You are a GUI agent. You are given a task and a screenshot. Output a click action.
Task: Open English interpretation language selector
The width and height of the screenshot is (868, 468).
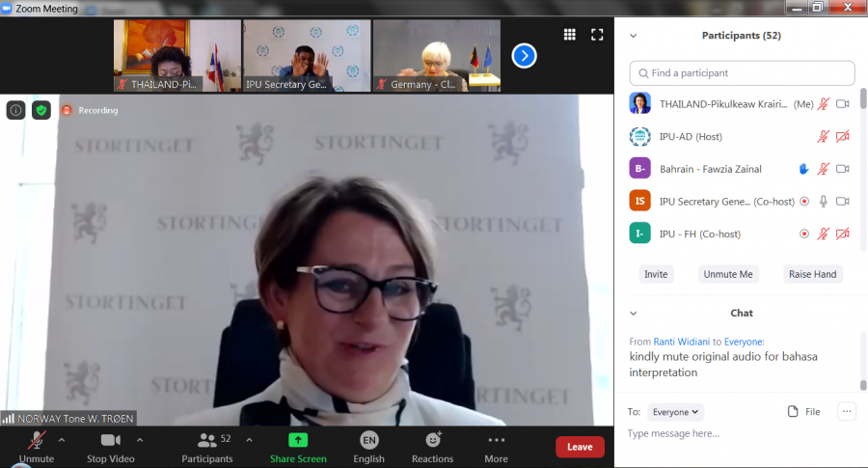(368, 447)
